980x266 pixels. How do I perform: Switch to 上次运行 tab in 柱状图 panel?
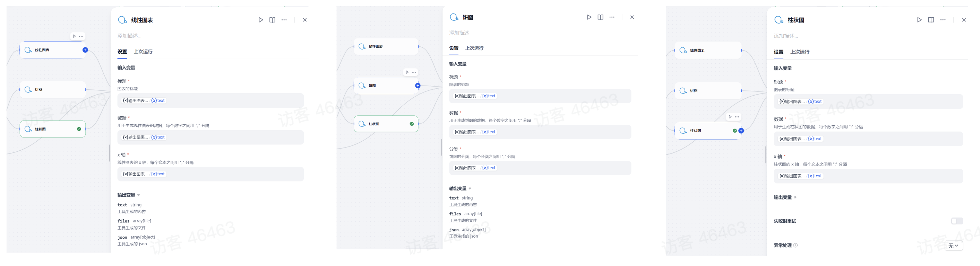coord(800,52)
